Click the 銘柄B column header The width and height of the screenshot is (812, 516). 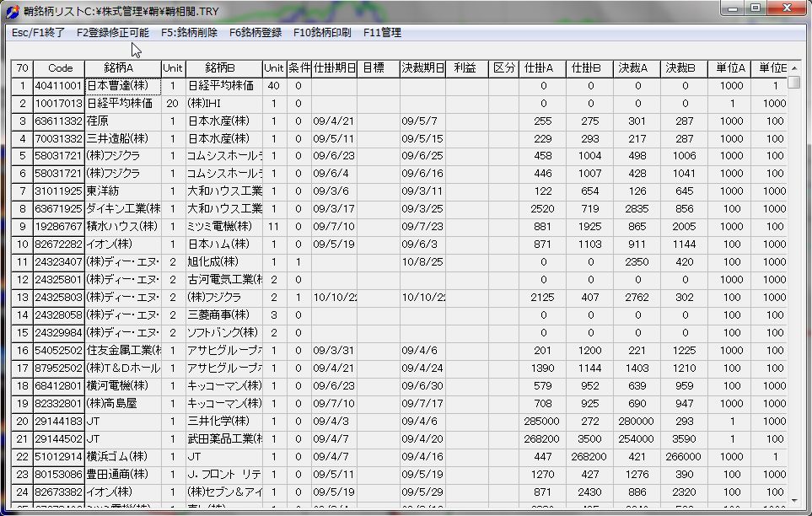[x=223, y=68]
